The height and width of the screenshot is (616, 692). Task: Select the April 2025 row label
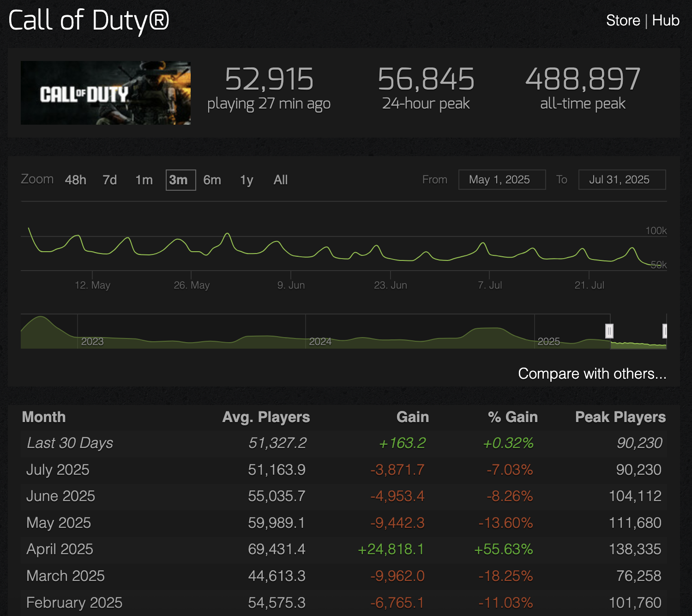[x=60, y=549]
